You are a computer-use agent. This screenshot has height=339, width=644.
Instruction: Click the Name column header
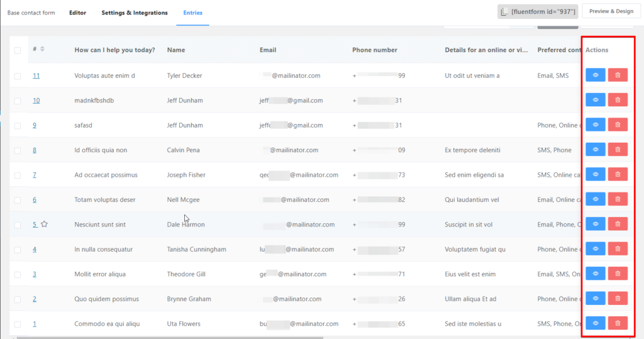point(176,50)
